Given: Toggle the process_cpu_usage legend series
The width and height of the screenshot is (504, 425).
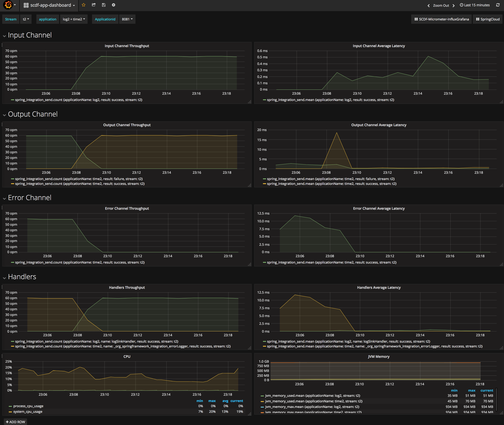Looking at the screenshot, I should pyautogui.click(x=28, y=406).
